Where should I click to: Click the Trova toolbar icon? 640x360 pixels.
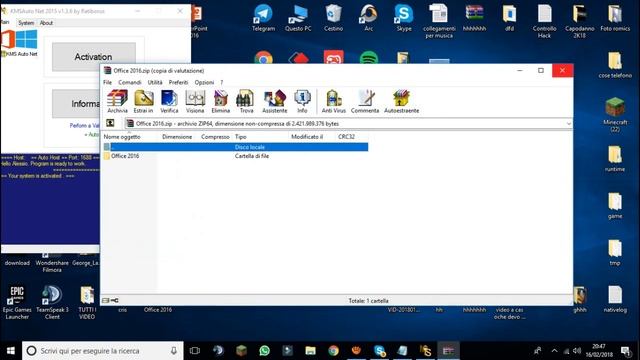246,101
